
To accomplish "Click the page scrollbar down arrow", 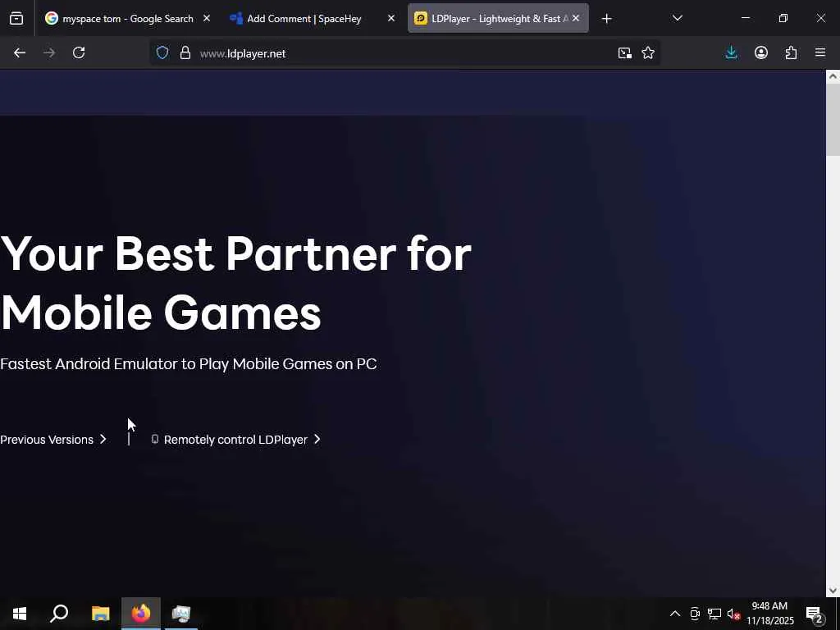I will pyautogui.click(x=833, y=591).
